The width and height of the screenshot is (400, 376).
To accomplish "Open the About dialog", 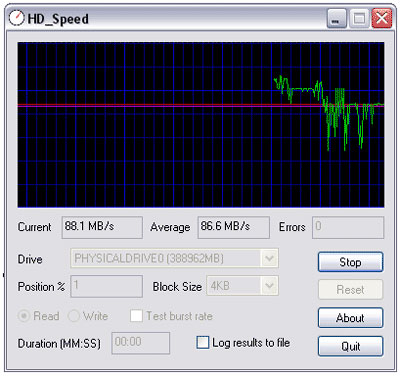I will tap(350, 318).
